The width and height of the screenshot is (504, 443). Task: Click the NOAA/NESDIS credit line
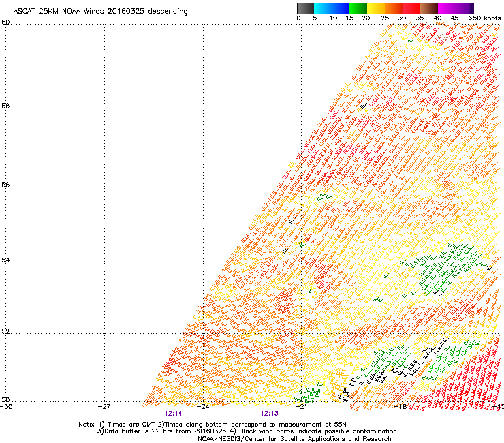pos(294,439)
